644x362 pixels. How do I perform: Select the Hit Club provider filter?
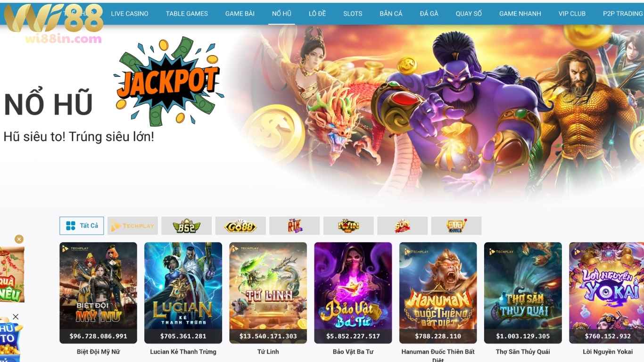tap(456, 226)
